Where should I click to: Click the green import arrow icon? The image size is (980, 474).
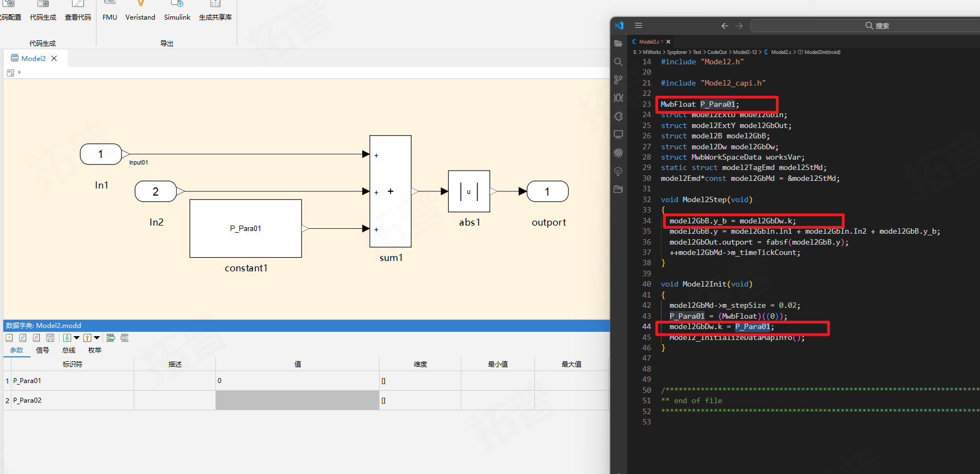tap(67, 338)
